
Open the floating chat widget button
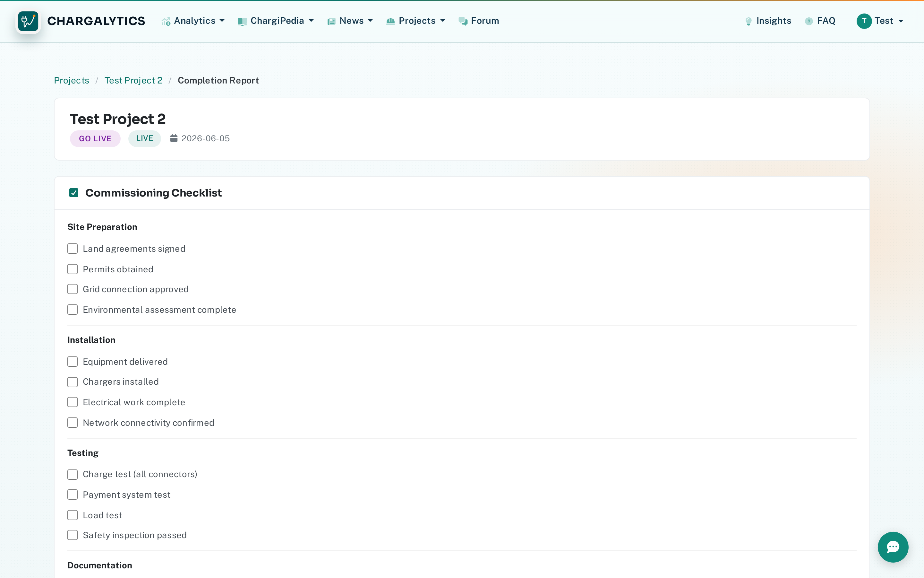click(x=893, y=547)
